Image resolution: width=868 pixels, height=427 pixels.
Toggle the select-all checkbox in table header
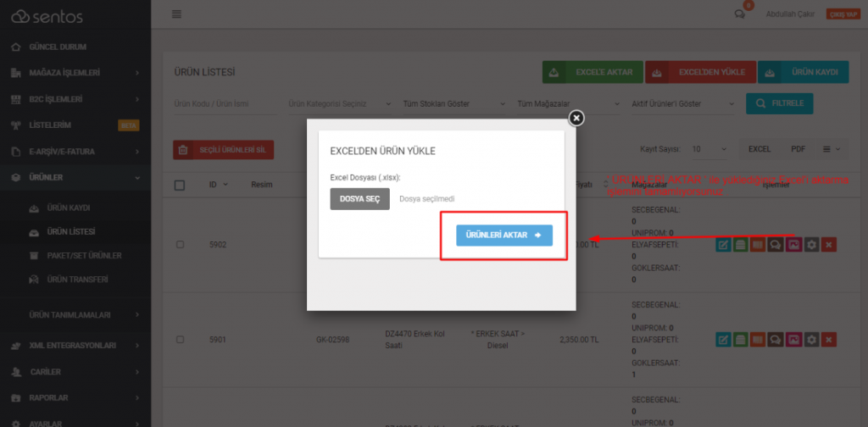point(180,186)
